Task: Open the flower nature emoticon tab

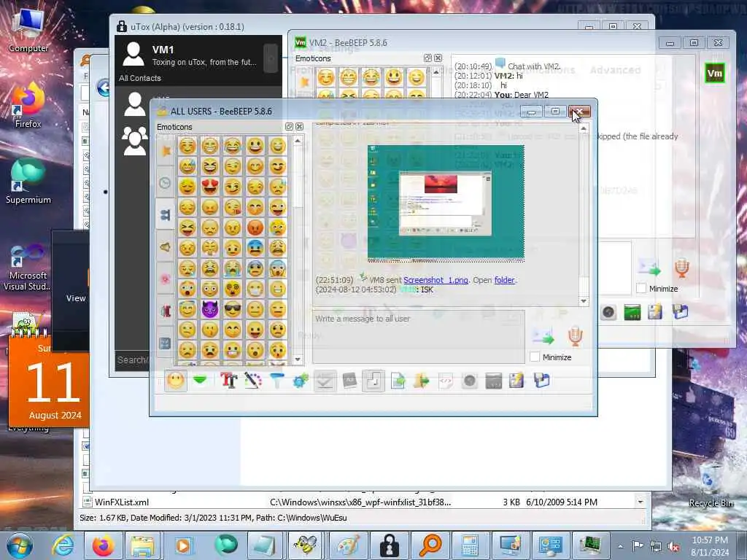Action: click(166, 279)
